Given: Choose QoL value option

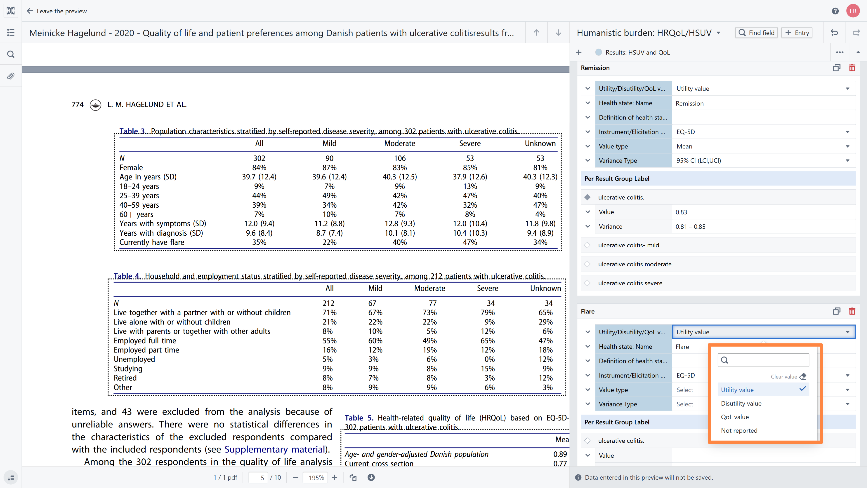Looking at the screenshot, I should pos(763,417).
